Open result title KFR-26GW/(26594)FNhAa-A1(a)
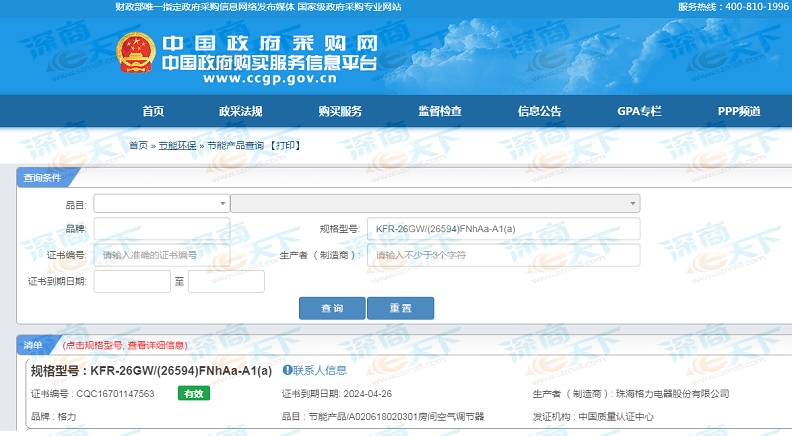The width and height of the screenshot is (792, 436). pyautogui.click(x=181, y=371)
